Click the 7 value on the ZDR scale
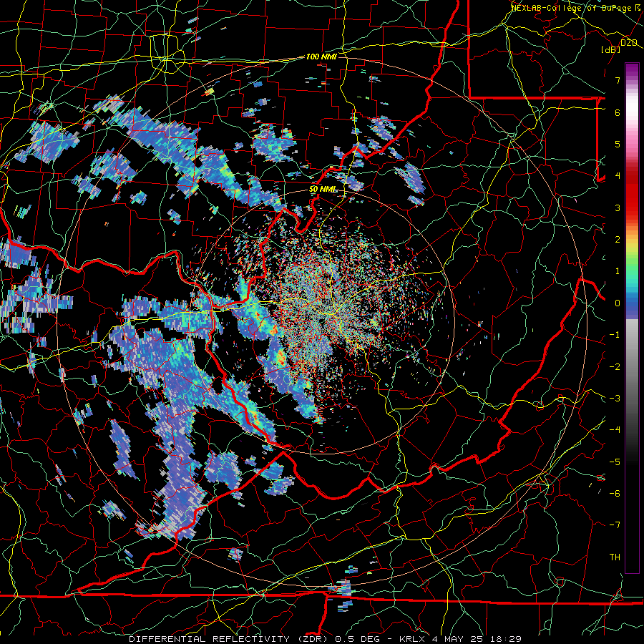The width and height of the screenshot is (644, 644). (618, 80)
